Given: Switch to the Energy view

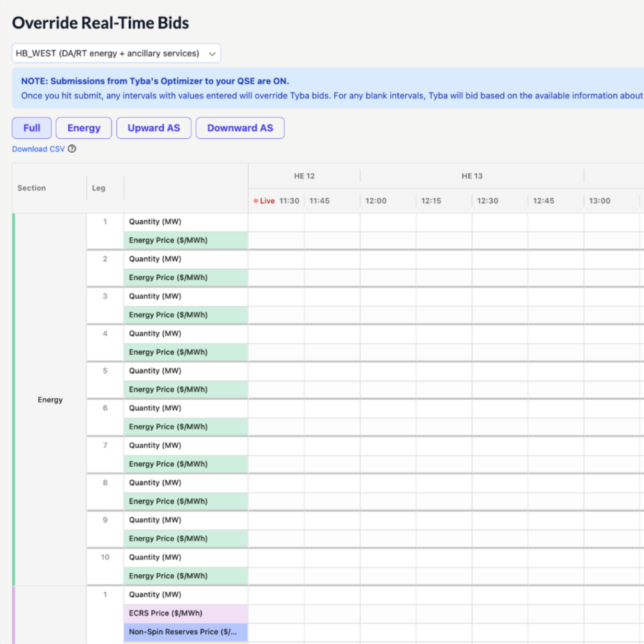Looking at the screenshot, I should coord(83,128).
